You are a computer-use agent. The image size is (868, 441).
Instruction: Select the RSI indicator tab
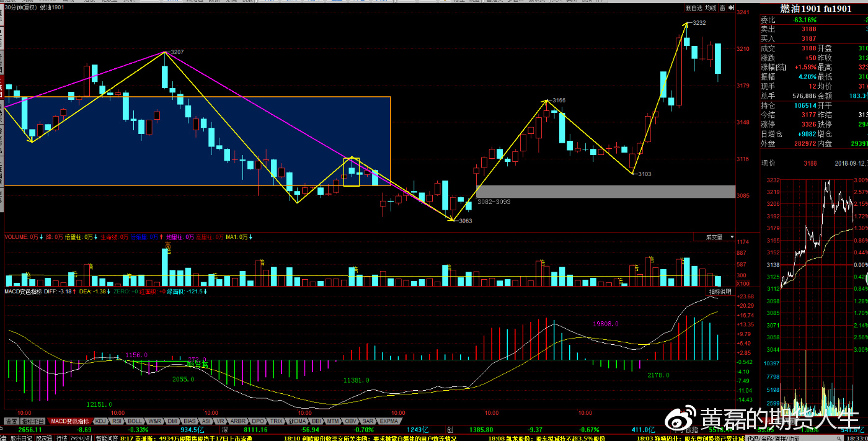pos(117,421)
